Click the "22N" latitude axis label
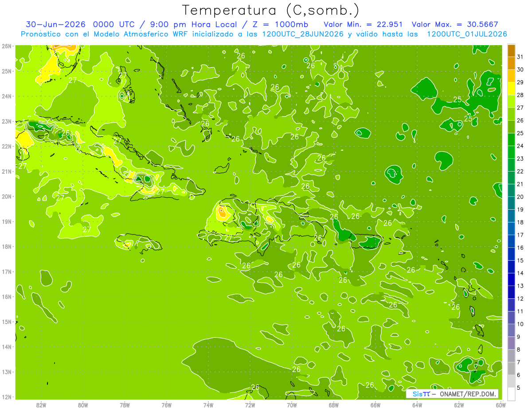The image size is (532, 411). (7, 146)
